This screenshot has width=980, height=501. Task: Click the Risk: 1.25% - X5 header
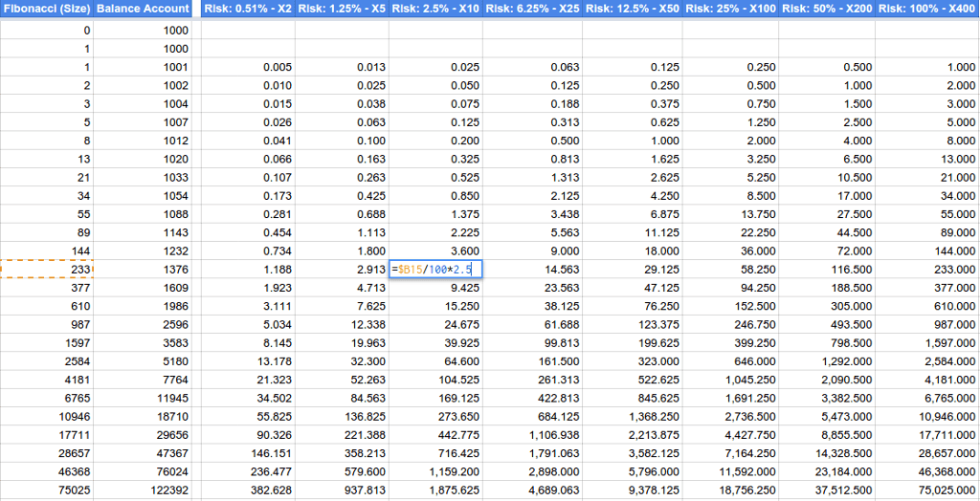(342, 10)
